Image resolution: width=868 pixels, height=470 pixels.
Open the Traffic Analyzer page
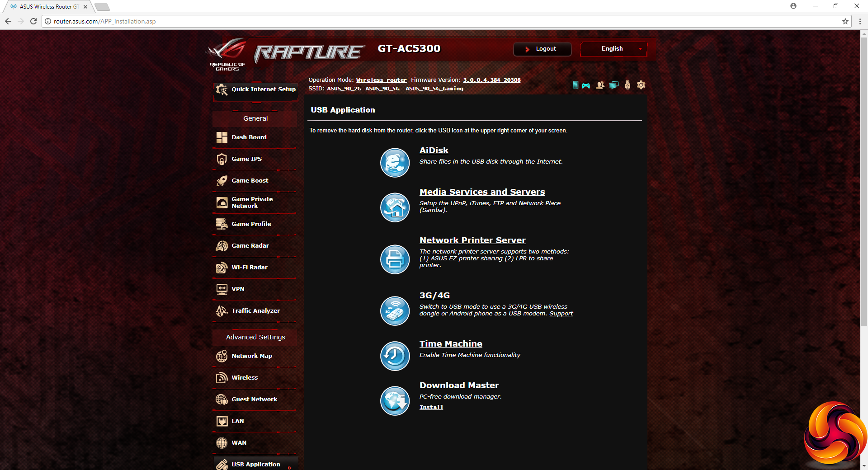pos(255,311)
